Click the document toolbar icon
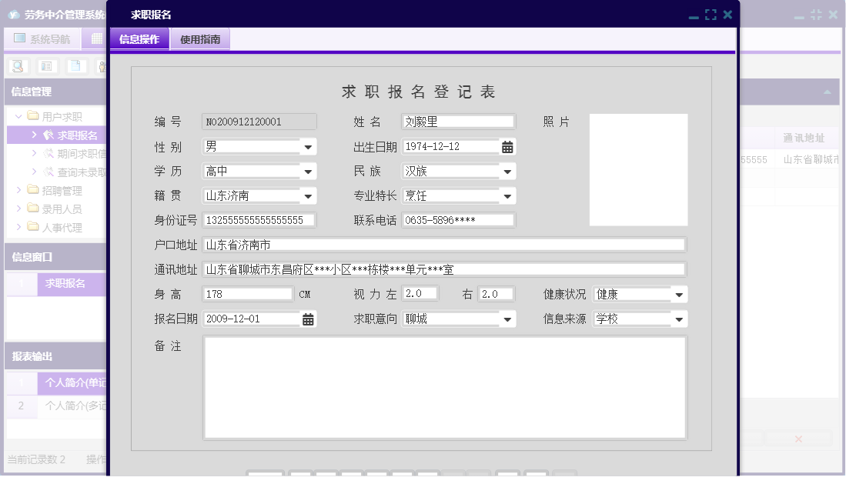The image size is (846, 504). [x=75, y=66]
